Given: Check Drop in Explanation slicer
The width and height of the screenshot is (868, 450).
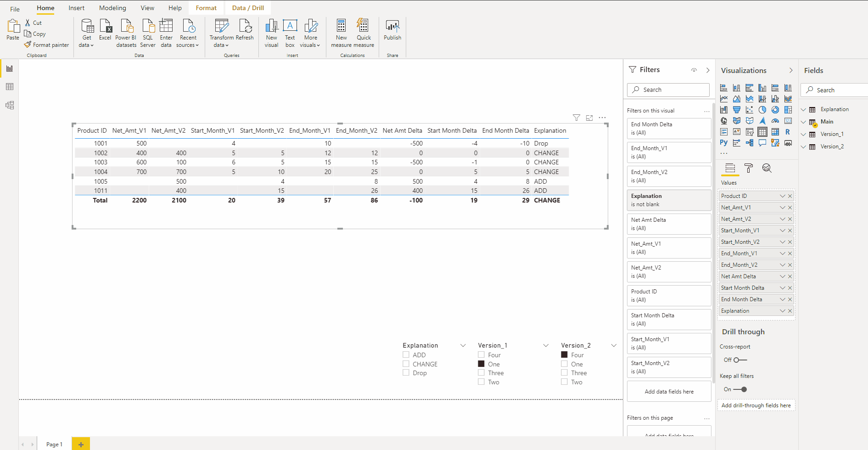Looking at the screenshot, I should click(406, 372).
